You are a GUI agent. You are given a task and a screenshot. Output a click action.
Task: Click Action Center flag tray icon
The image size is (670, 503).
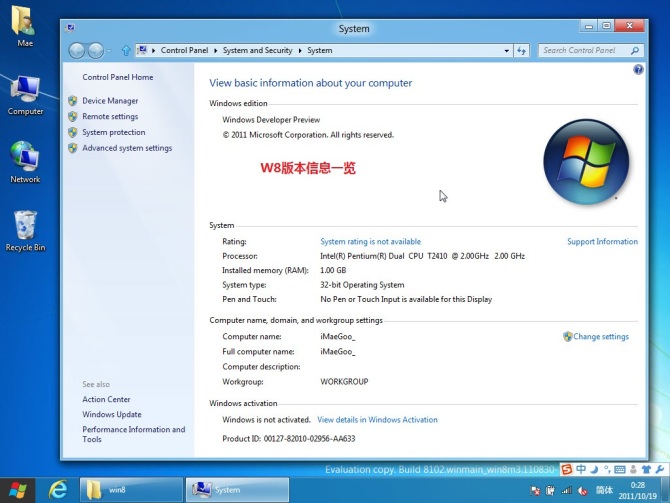click(535, 491)
